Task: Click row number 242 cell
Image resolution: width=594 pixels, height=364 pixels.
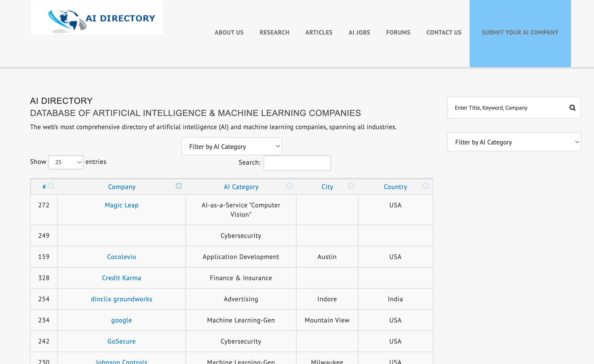Action: pos(44,341)
